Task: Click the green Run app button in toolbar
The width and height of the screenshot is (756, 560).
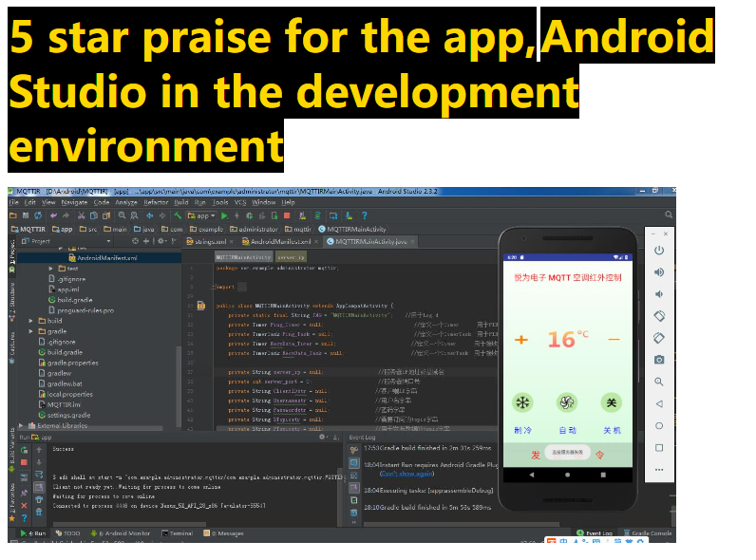Action: 224,215
